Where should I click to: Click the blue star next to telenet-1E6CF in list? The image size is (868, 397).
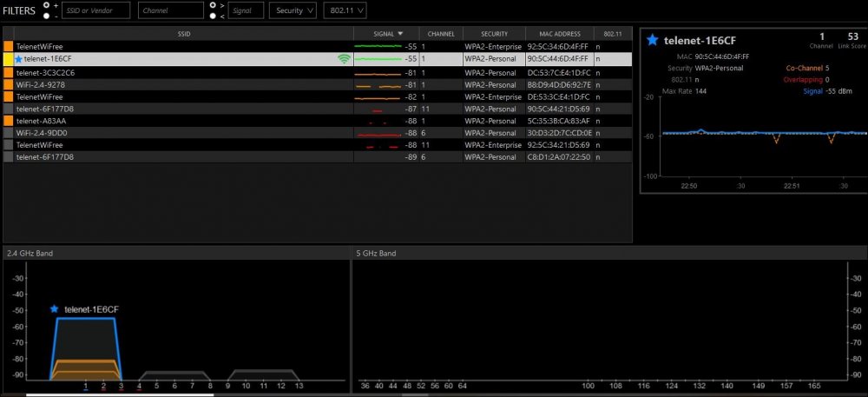click(x=18, y=59)
